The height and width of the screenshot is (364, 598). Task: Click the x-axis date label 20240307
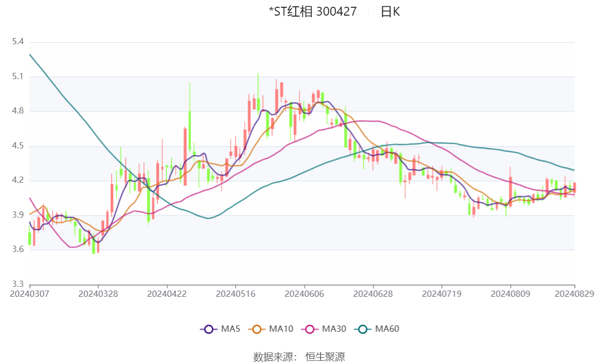(29, 294)
